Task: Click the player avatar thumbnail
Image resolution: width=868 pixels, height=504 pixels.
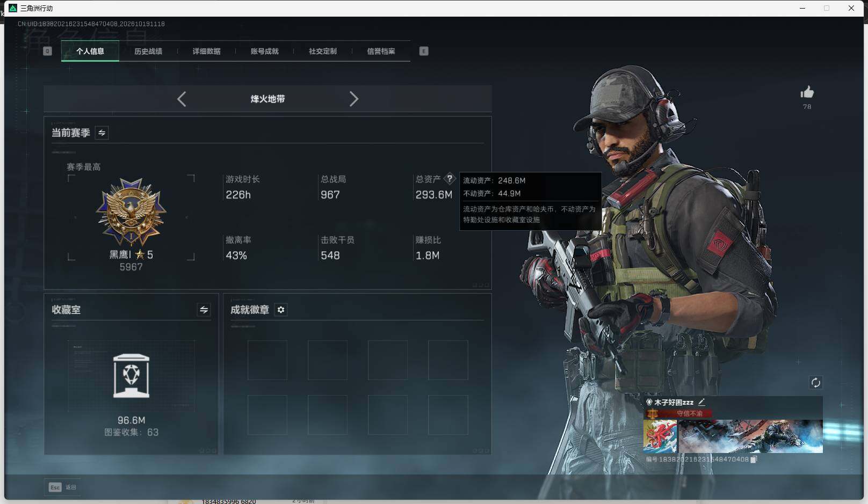Action: pyautogui.click(x=660, y=436)
